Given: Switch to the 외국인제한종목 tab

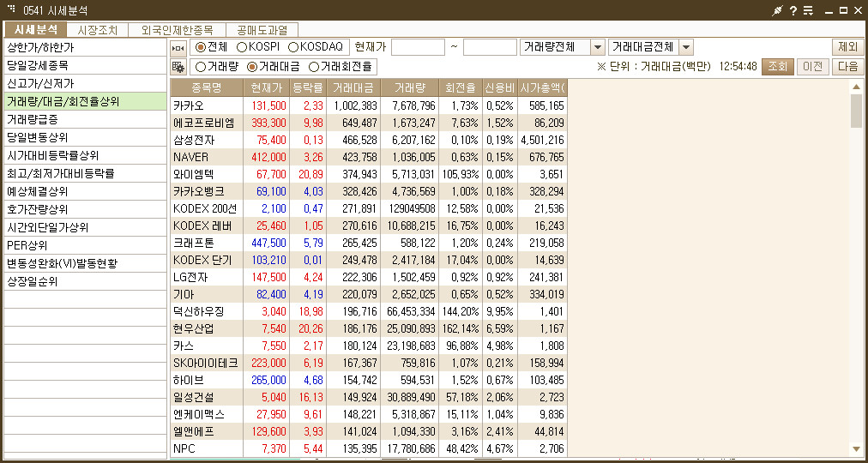Looking at the screenshot, I should pos(178,30).
